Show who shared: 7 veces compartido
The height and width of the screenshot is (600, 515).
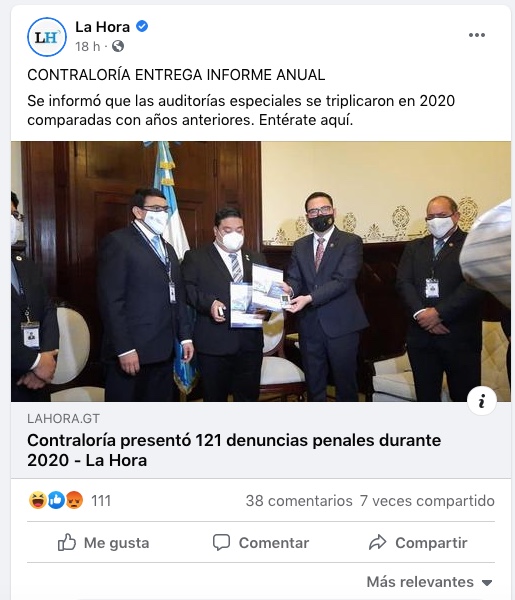click(x=427, y=501)
